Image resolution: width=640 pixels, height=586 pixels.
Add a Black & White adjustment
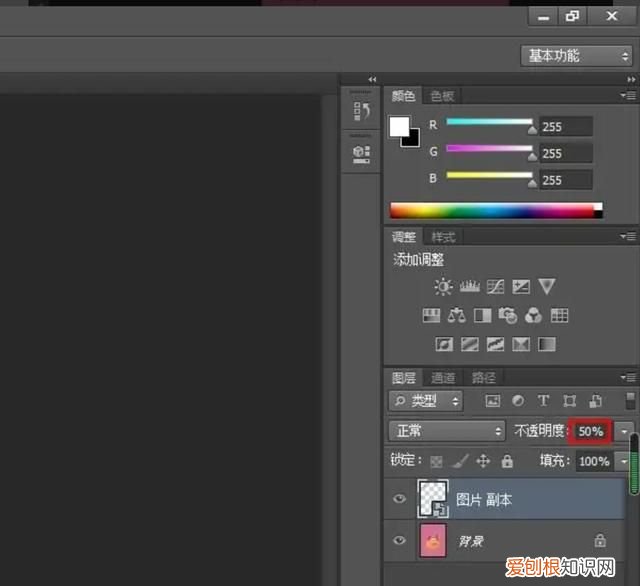[x=482, y=315]
